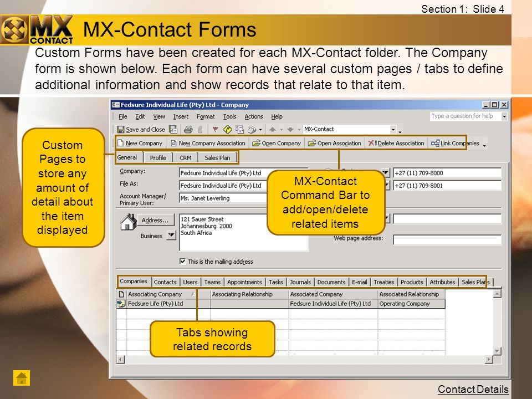The width and height of the screenshot is (532, 399).
Task: Click Open Company in the command bar
Action: [x=277, y=143]
